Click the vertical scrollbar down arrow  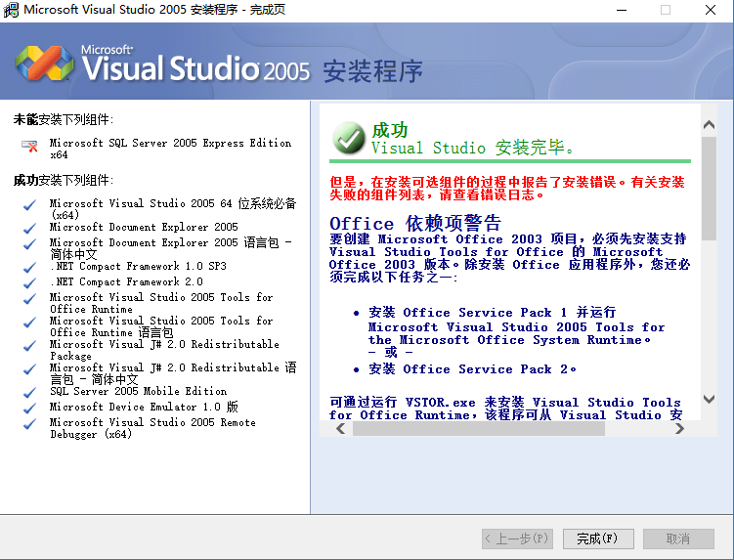tap(710, 399)
